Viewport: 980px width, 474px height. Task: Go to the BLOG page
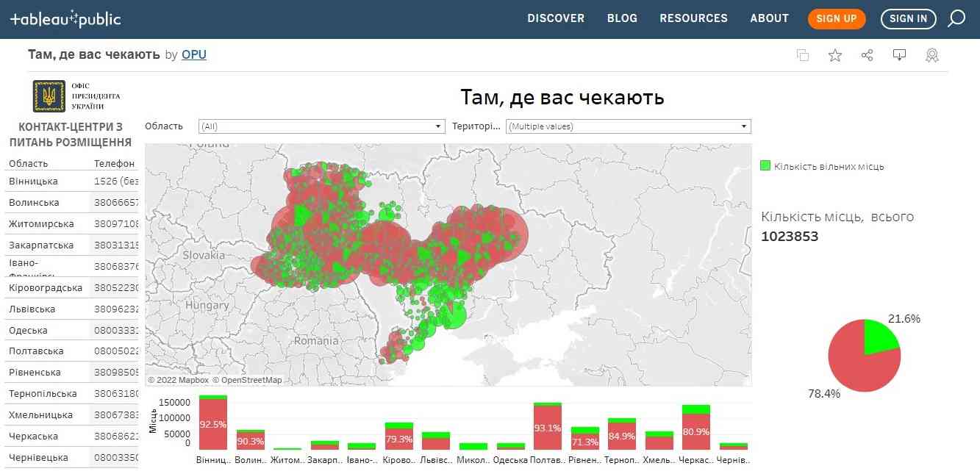[x=622, y=19]
